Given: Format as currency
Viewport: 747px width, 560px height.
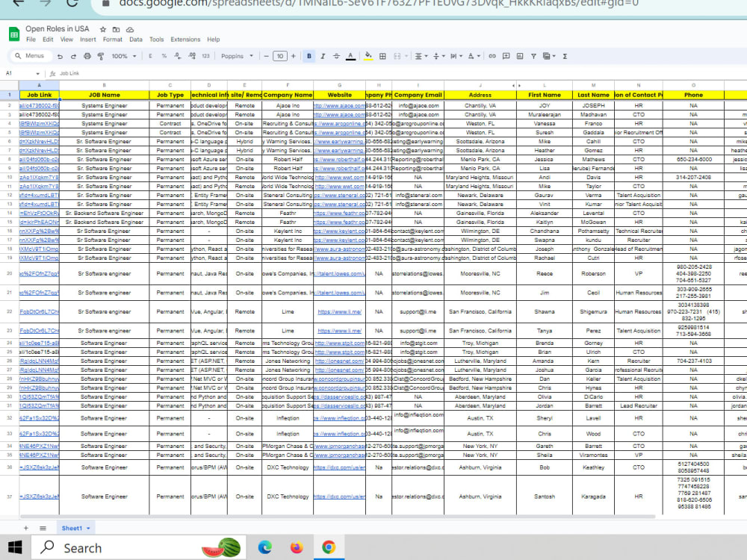Looking at the screenshot, I should [x=150, y=56].
